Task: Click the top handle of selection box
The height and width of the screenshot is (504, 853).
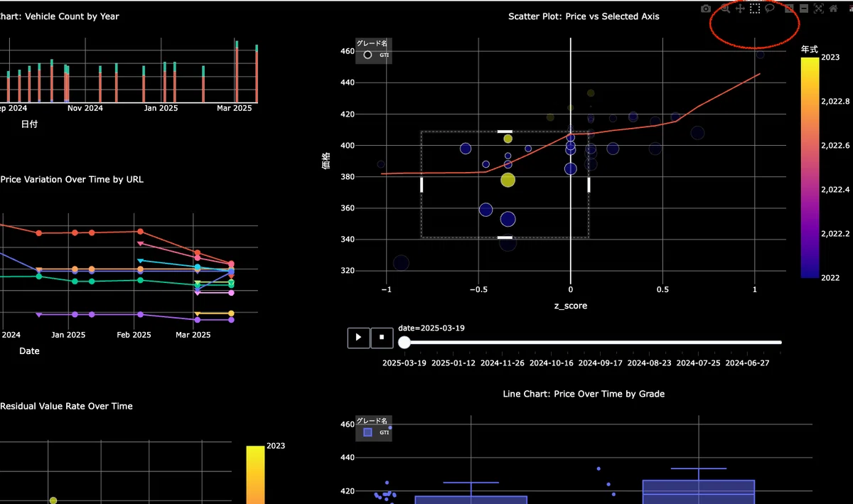Action: pyautogui.click(x=505, y=132)
